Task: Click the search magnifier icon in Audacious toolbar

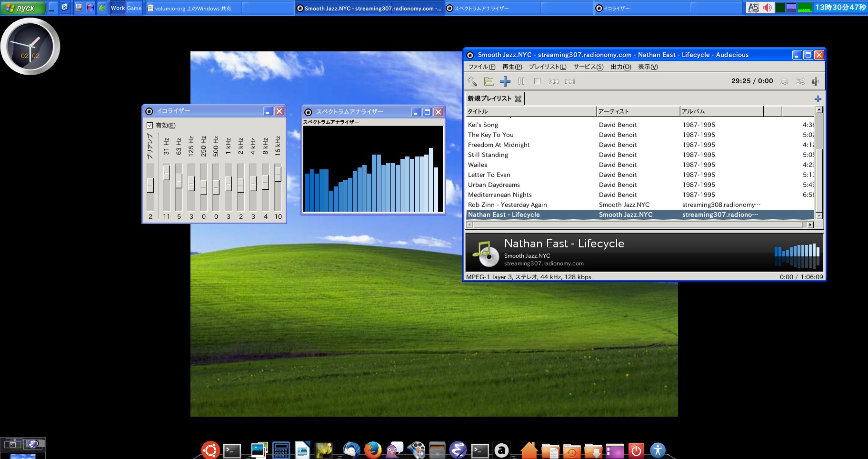Action: click(472, 81)
